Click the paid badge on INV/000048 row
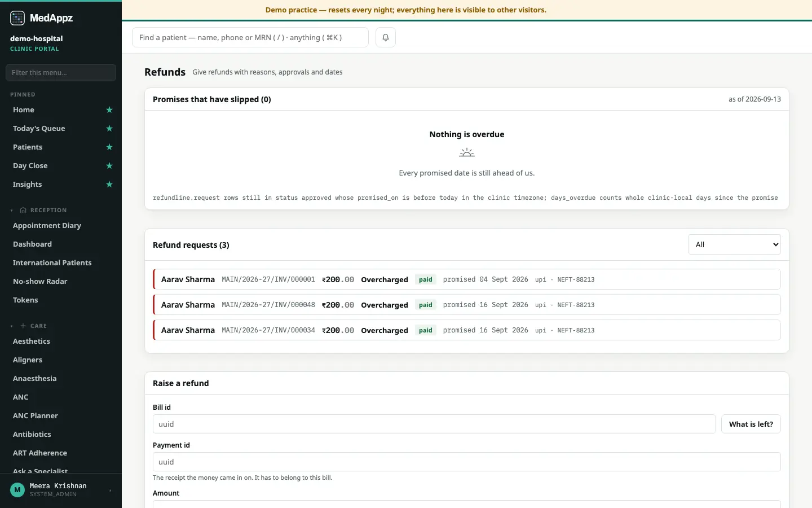This screenshot has height=508, width=812. pyautogui.click(x=426, y=305)
